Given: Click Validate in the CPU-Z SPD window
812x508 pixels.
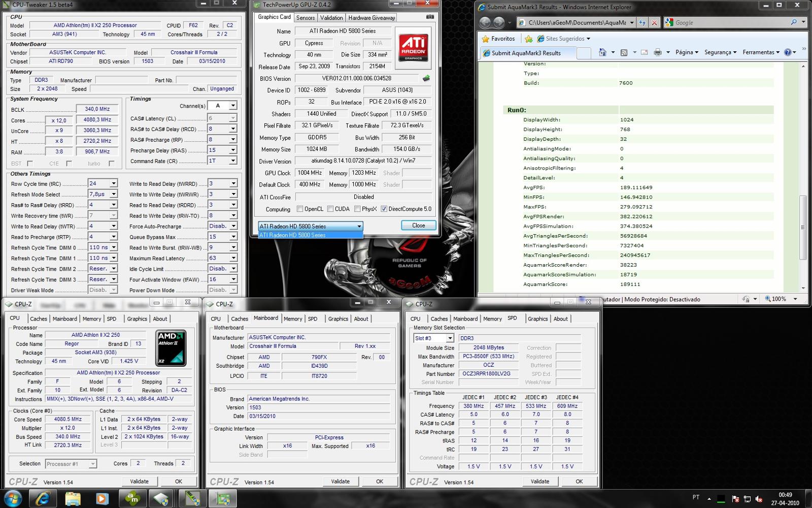Looking at the screenshot, I should [540, 482].
